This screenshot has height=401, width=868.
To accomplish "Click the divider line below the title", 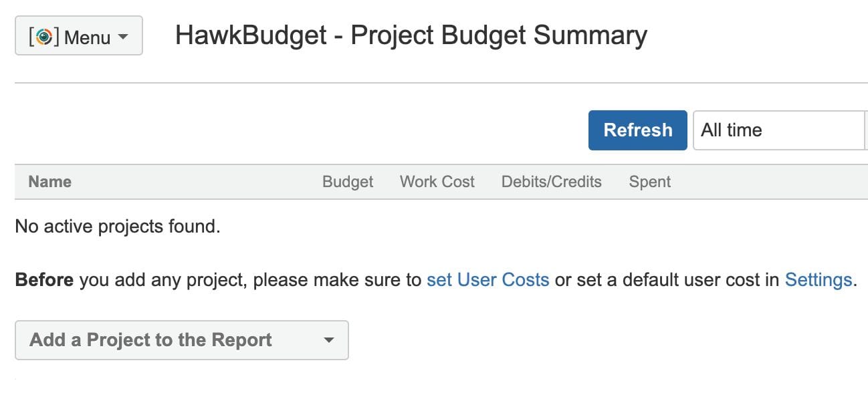I will click(441, 83).
